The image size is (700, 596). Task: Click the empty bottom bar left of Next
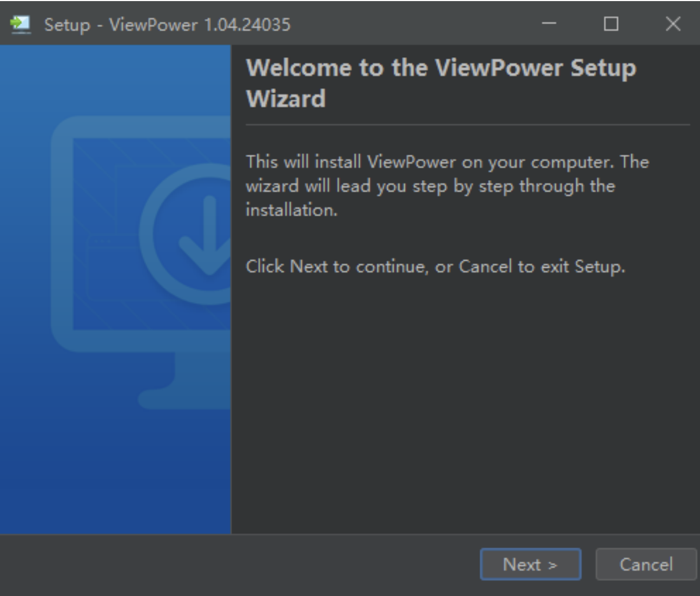click(x=238, y=564)
